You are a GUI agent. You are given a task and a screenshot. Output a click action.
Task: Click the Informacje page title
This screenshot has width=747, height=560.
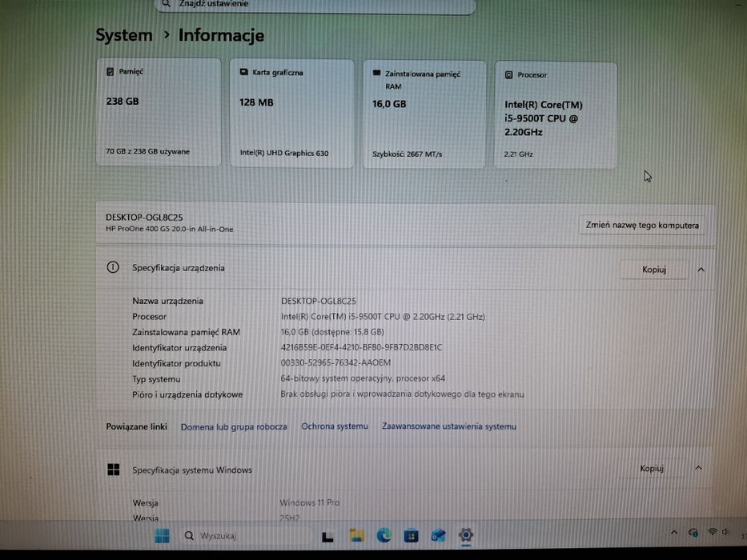click(x=222, y=35)
